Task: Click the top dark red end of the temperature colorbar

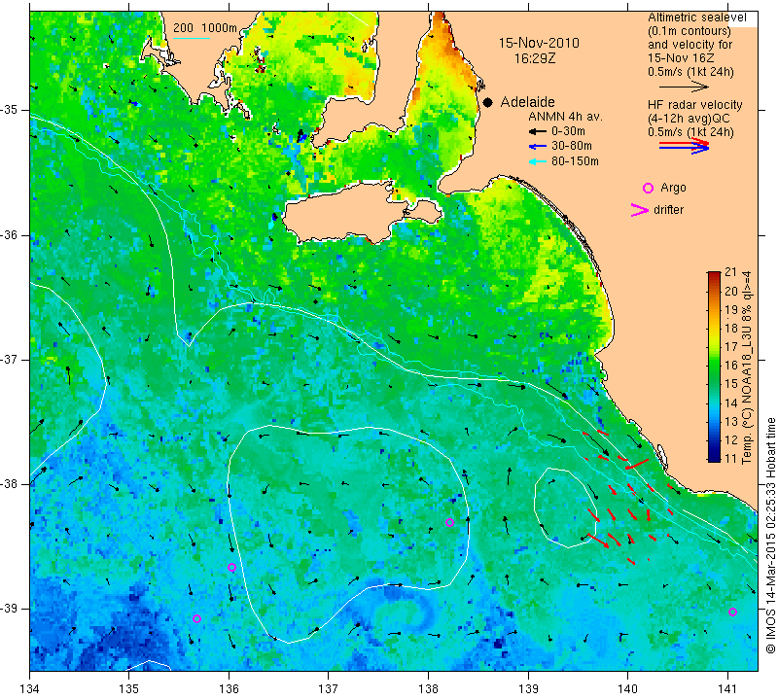Action: tap(714, 274)
